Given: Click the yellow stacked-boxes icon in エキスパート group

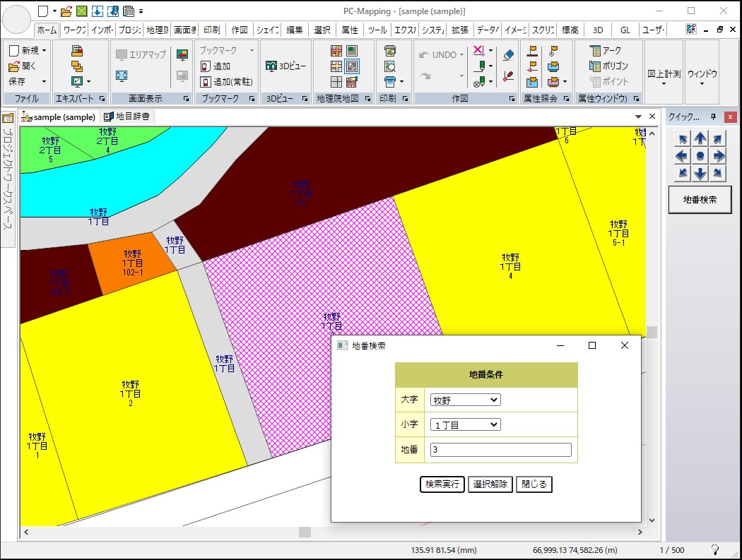Looking at the screenshot, I should [x=76, y=66].
